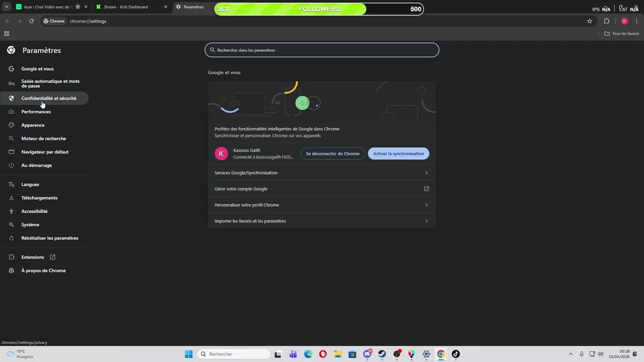The height and width of the screenshot is (362, 644).
Task: Click the Moteur de recherche magnifier icon
Action: (x=11, y=139)
